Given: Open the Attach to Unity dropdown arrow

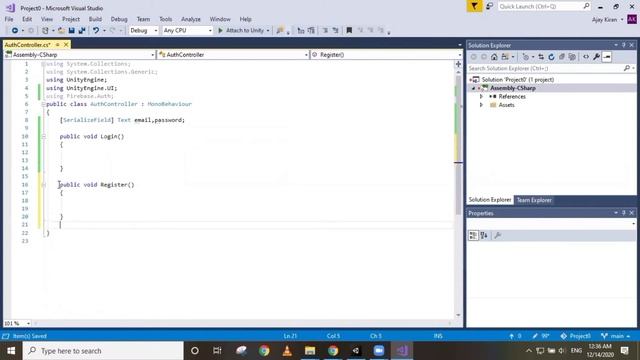Looking at the screenshot, I should pyautogui.click(x=268, y=31).
